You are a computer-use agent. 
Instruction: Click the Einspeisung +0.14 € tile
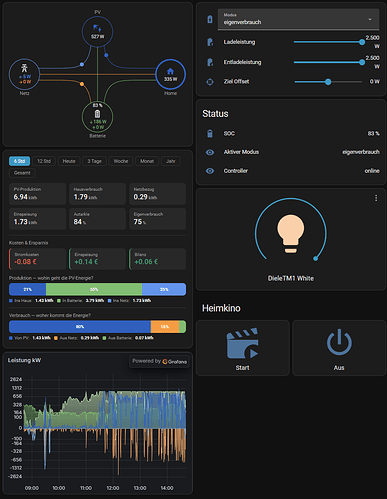(x=97, y=259)
